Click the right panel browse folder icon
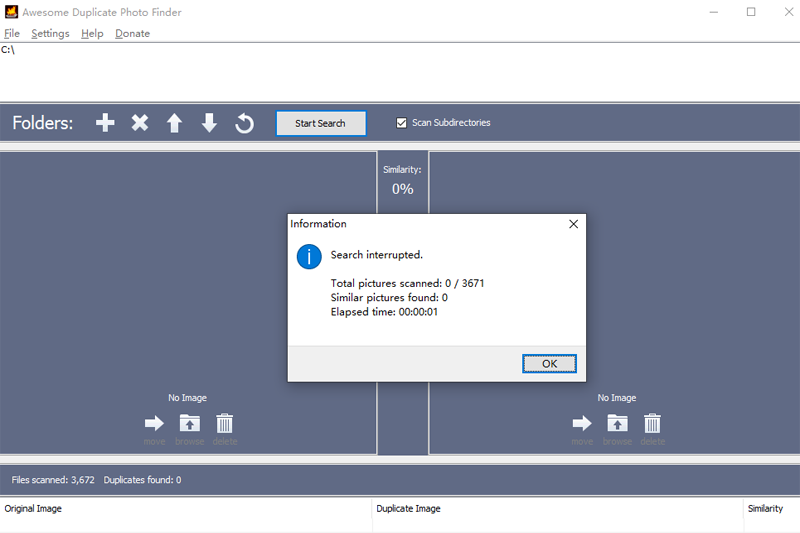The height and width of the screenshot is (533, 800). pyautogui.click(x=617, y=423)
